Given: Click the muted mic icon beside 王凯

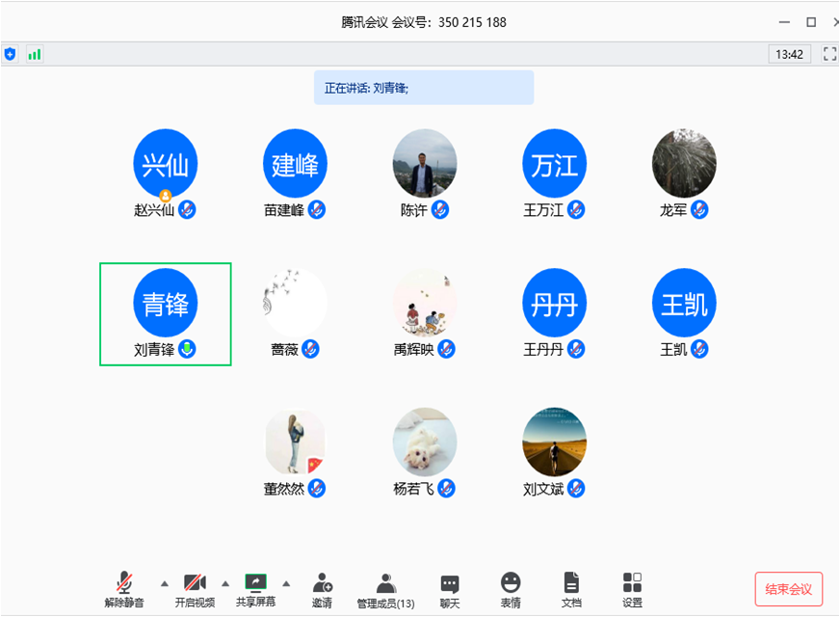Looking at the screenshot, I should [x=699, y=349].
